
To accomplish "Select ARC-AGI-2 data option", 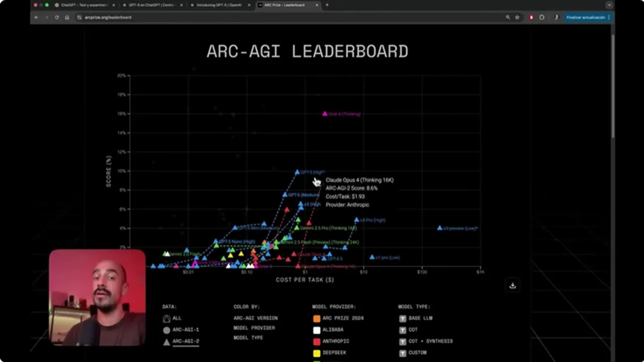I will (x=181, y=341).
